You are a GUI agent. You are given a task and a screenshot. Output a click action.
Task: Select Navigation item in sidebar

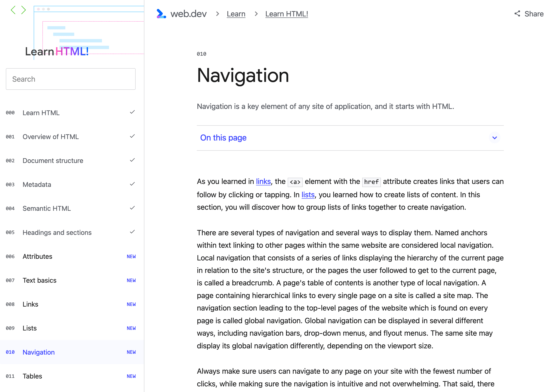click(39, 352)
